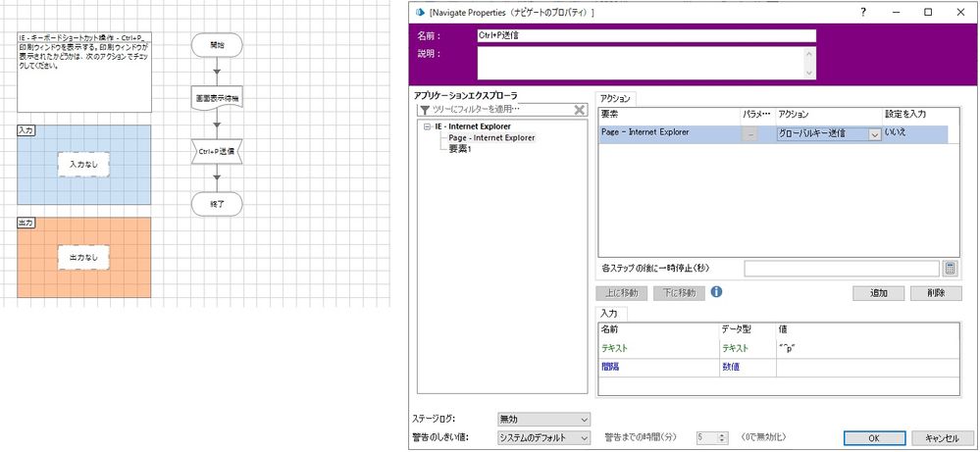Click the help question mark in title bar
Viewport: 980px width, 452px height.
coord(862,12)
